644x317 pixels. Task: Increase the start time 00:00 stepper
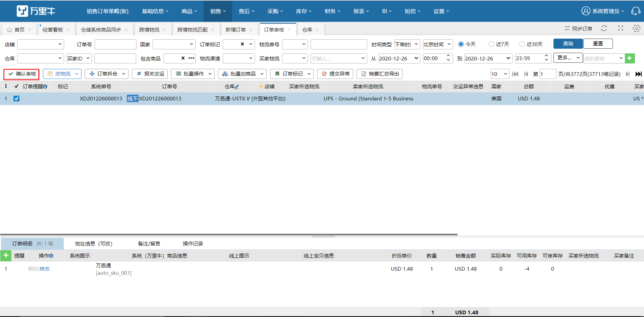pyautogui.click(x=448, y=56)
